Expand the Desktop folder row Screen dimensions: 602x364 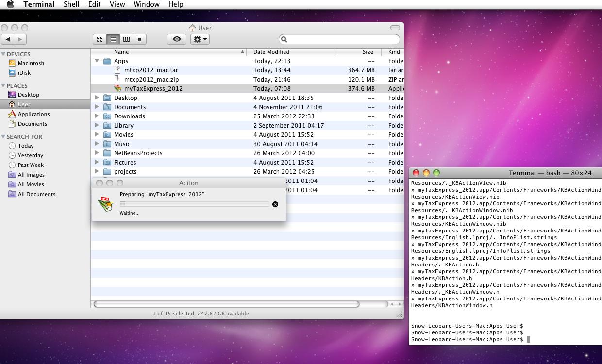click(97, 98)
